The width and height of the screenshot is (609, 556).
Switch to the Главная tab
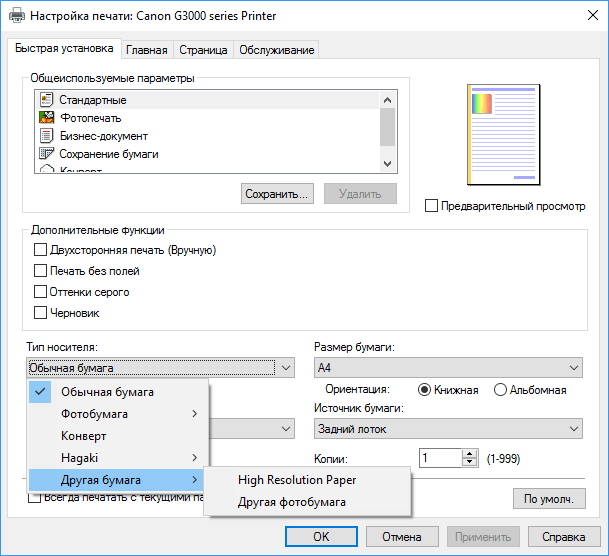click(147, 50)
